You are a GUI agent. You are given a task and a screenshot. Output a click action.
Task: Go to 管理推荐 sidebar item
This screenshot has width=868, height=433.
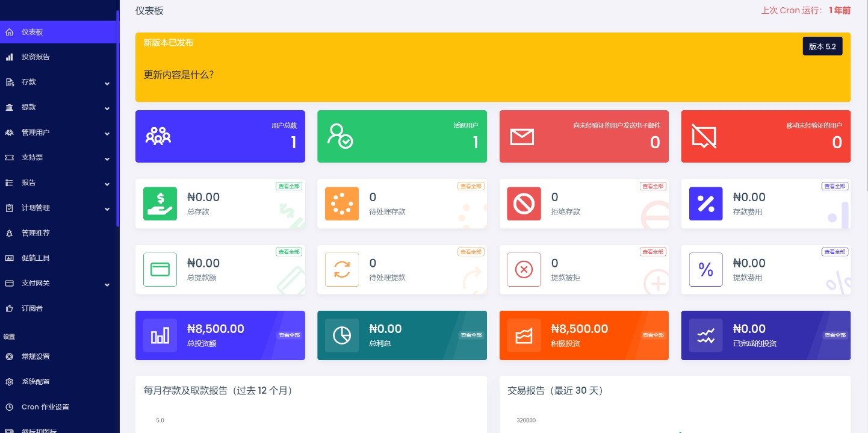[58, 233]
